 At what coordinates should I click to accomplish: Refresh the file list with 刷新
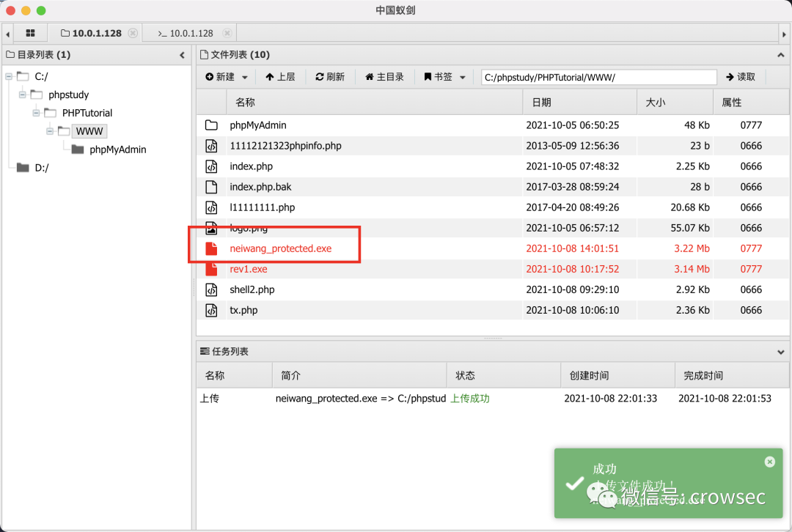[x=330, y=77]
